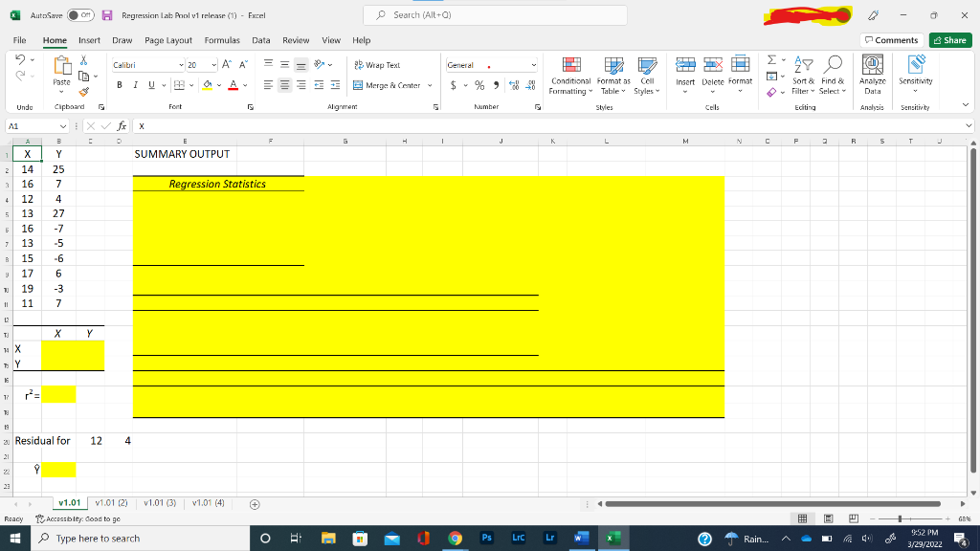Click the Undo arrow
This screenshot has height=551, width=980.
(20, 60)
